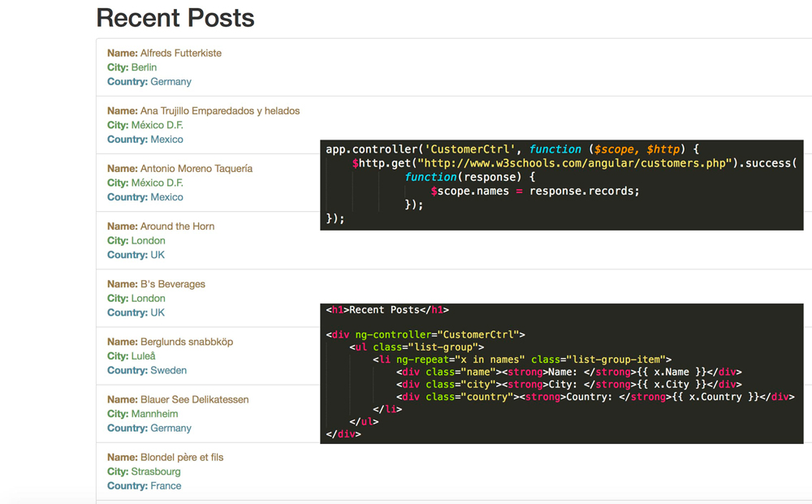Click the ng-controller="CustomerCtrl" div code line
This screenshot has width=812, height=504.
click(x=425, y=334)
